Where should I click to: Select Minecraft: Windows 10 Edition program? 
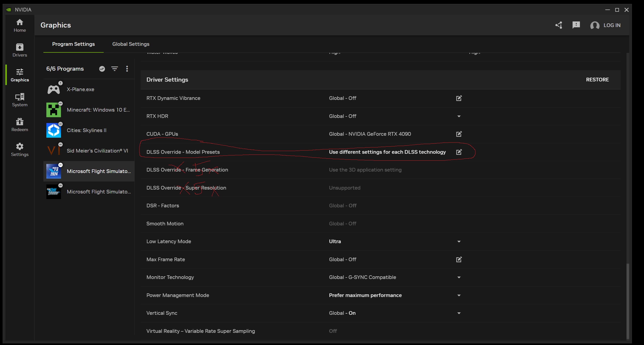pos(89,110)
